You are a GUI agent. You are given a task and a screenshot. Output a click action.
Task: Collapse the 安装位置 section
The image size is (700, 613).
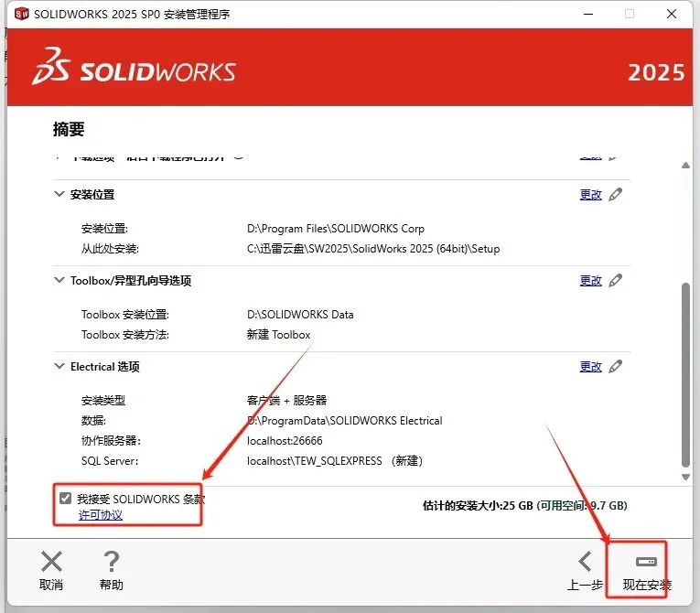[59, 194]
